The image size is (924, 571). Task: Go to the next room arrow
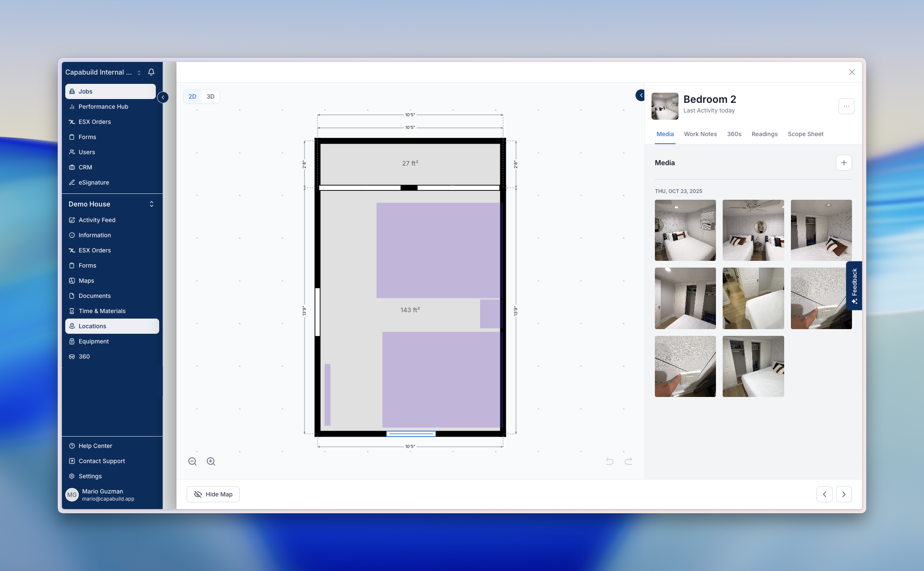click(x=844, y=494)
